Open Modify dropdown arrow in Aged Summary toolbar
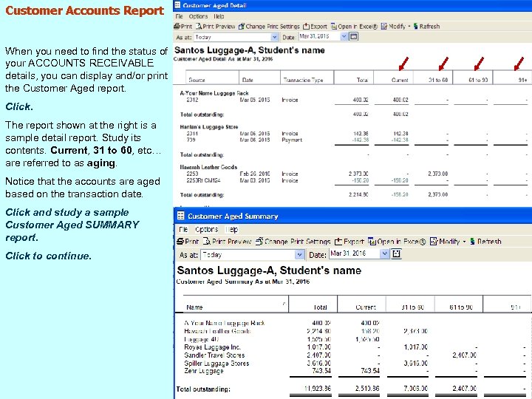 [464, 242]
